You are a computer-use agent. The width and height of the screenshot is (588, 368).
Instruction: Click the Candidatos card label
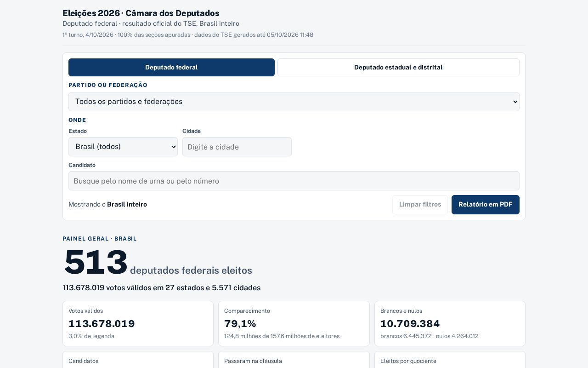(x=84, y=361)
